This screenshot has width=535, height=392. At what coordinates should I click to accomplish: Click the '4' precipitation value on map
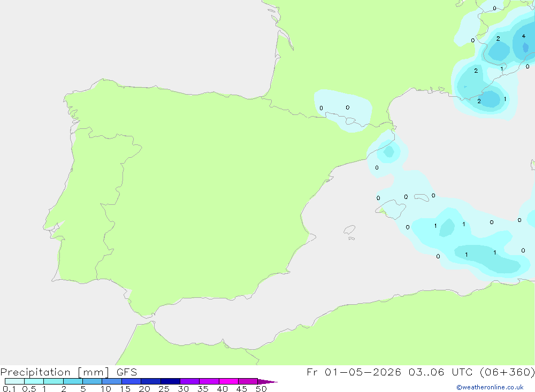pos(524,36)
